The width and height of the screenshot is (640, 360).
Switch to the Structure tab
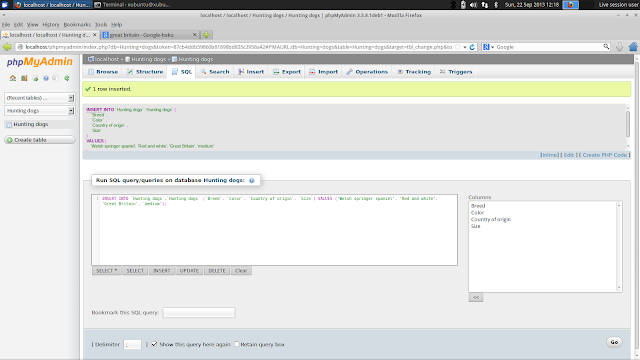(145, 72)
